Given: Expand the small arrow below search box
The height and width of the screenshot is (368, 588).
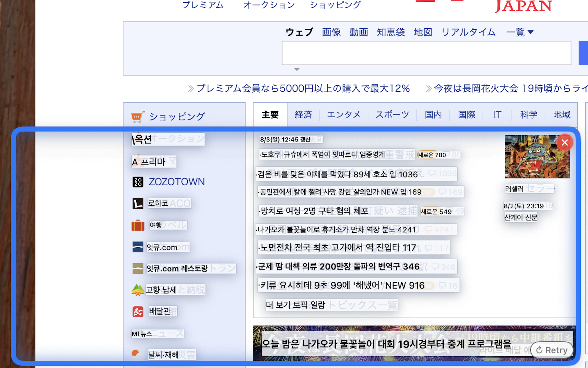Looking at the screenshot, I should tap(297, 70).
